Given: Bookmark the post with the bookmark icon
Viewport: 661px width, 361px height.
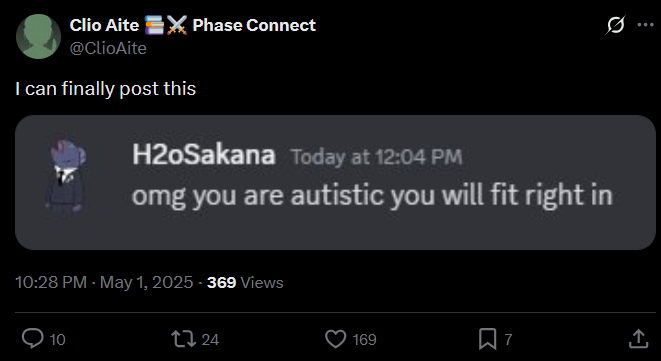Looking at the screenshot, I should pos(488,339).
